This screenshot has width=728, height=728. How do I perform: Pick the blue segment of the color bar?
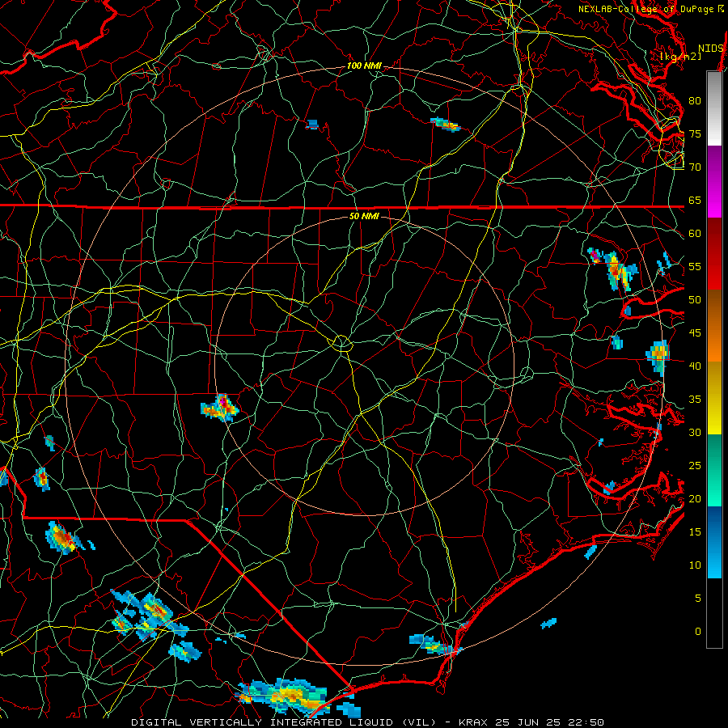pyautogui.click(x=714, y=542)
